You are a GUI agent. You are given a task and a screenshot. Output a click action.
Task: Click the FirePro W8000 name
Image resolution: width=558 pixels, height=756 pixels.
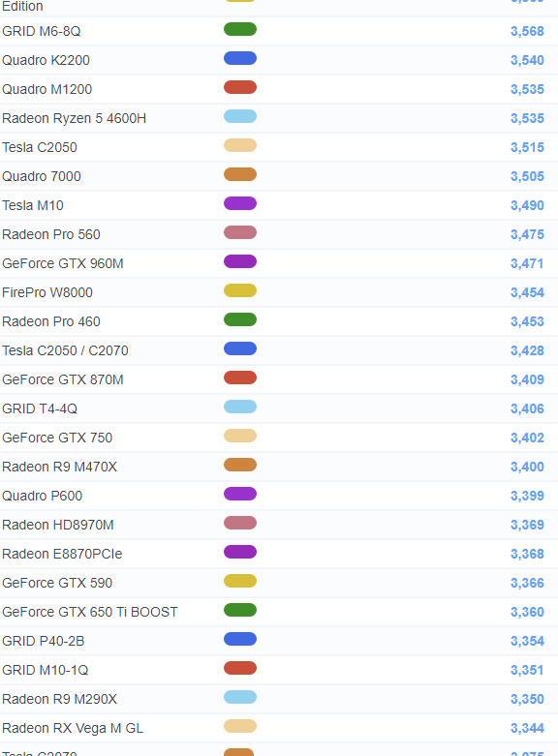coord(47,292)
